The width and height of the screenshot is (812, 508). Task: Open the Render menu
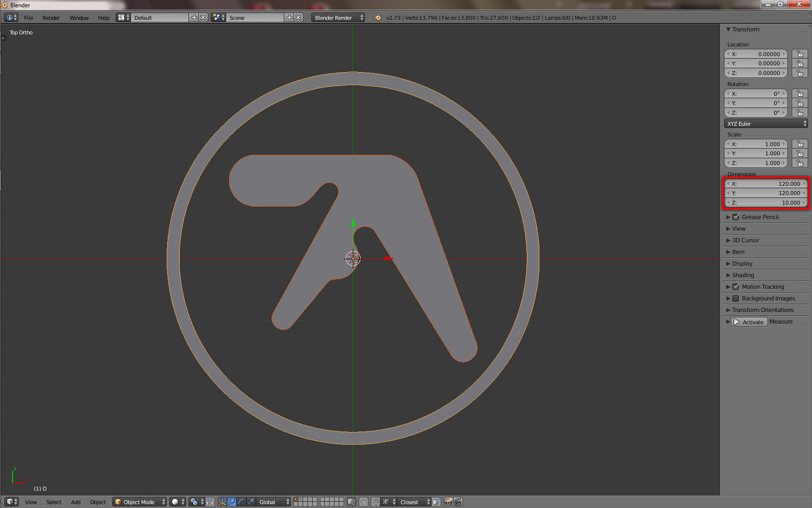[51, 18]
